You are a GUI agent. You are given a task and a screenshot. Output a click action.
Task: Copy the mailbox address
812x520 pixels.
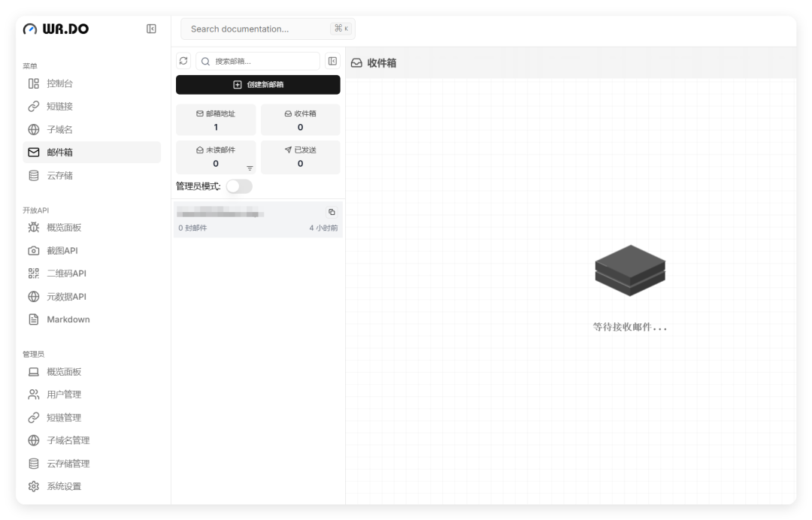pyautogui.click(x=332, y=212)
